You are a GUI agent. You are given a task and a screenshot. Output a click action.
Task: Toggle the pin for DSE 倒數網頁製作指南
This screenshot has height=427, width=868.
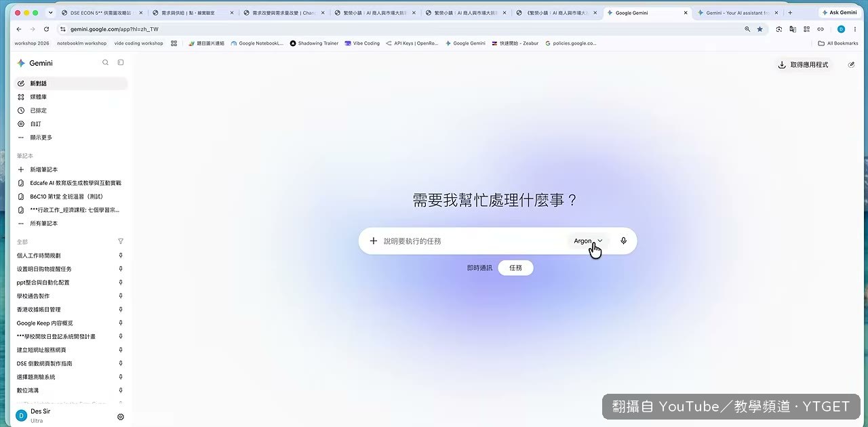121,363
